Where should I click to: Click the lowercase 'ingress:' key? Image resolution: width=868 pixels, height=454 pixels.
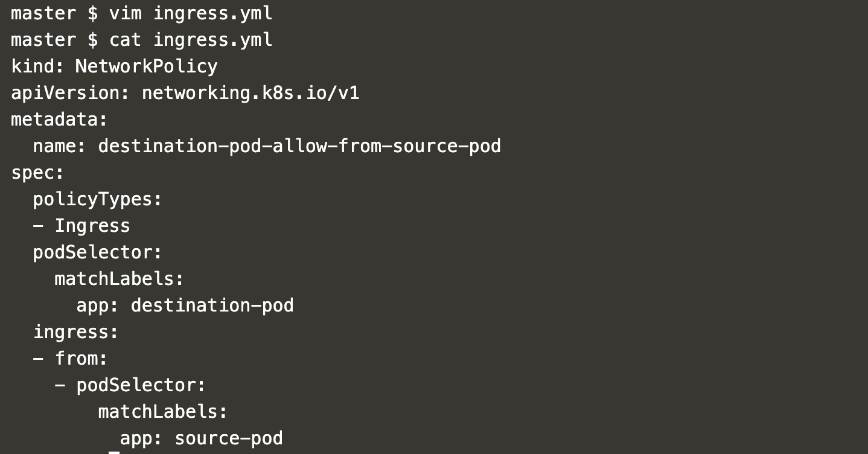[76, 332]
